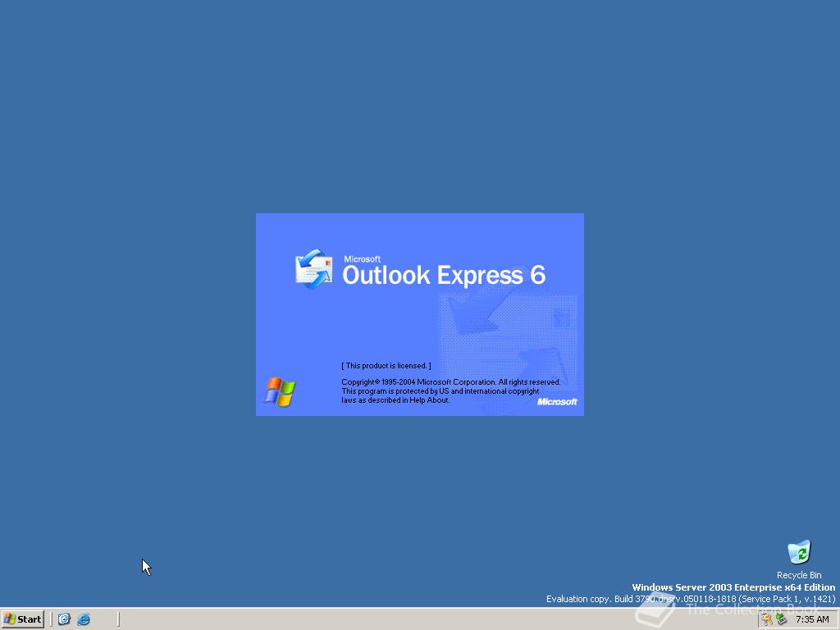Screen dimensions: 840x630
Task: Click the Windows activation keys tray icon
Action: [x=767, y=619]
